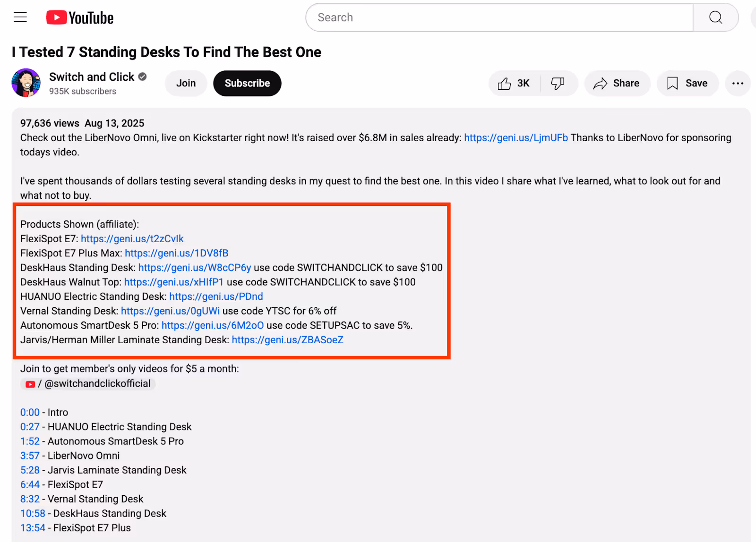
Task: Open the three-dot more options menu
Action: point(738,83)
